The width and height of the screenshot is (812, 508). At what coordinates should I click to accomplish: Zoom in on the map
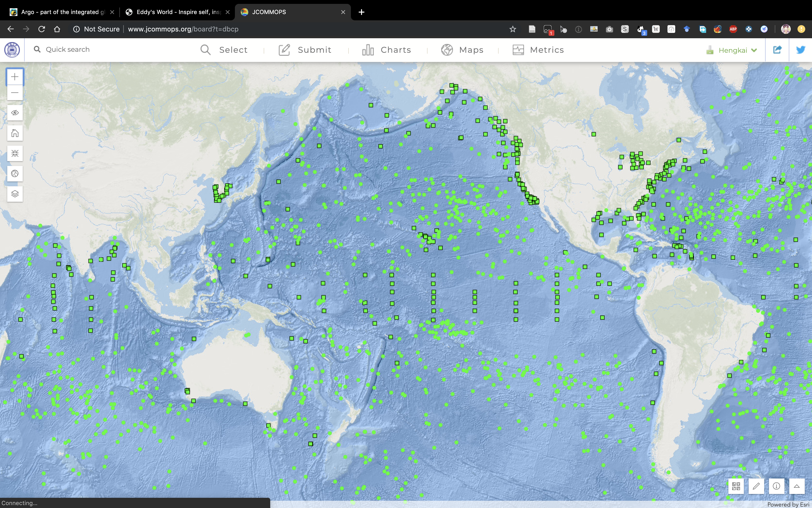coord(15,77)
